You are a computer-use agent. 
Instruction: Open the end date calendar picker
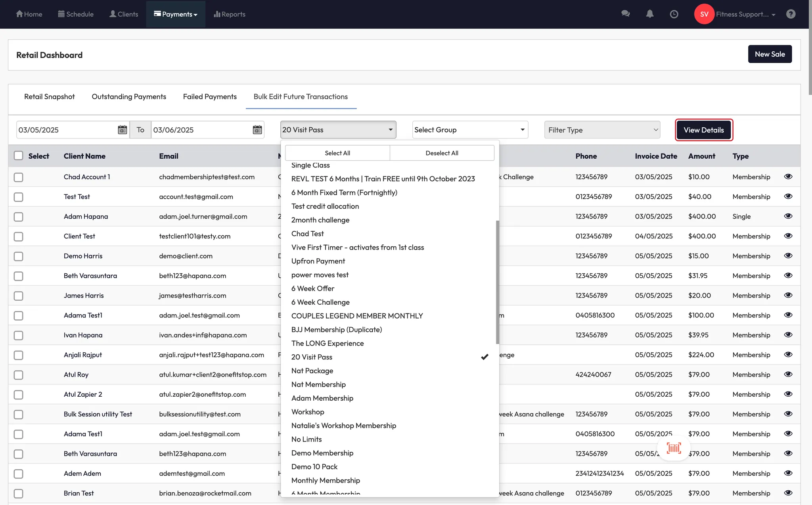pyautogui.click(x=257, y=130)
